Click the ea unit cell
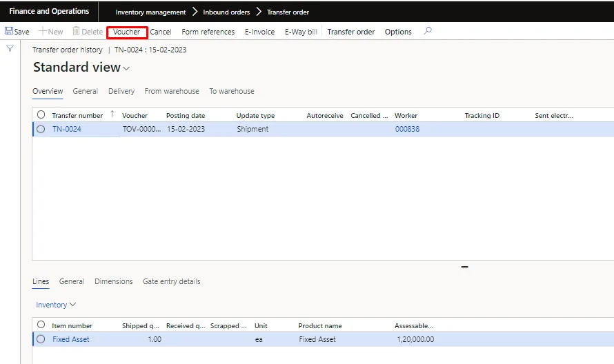The width and height of the screenshot is (614, 364). (259, 339)
